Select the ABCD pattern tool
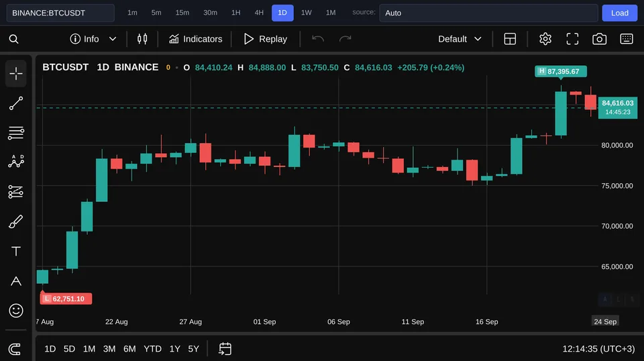644x361 pixels. pyautogui.click(x=16, y=162)
